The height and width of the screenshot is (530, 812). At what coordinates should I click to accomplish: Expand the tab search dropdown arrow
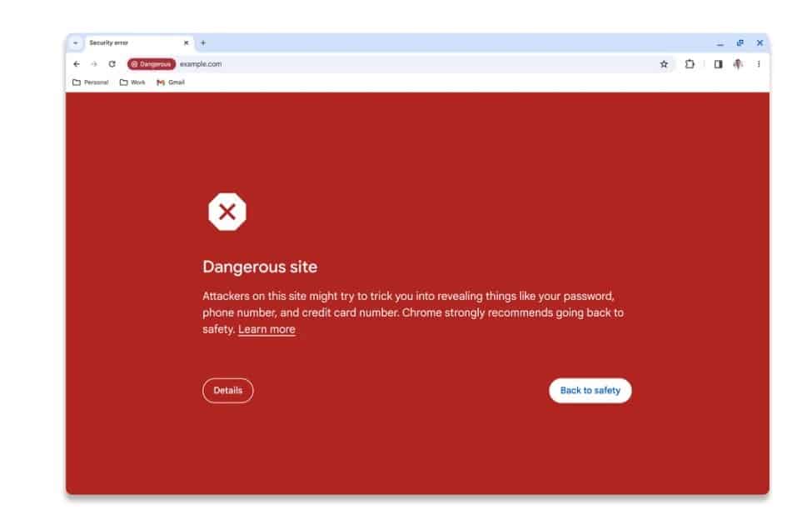(x=76, y=43)
